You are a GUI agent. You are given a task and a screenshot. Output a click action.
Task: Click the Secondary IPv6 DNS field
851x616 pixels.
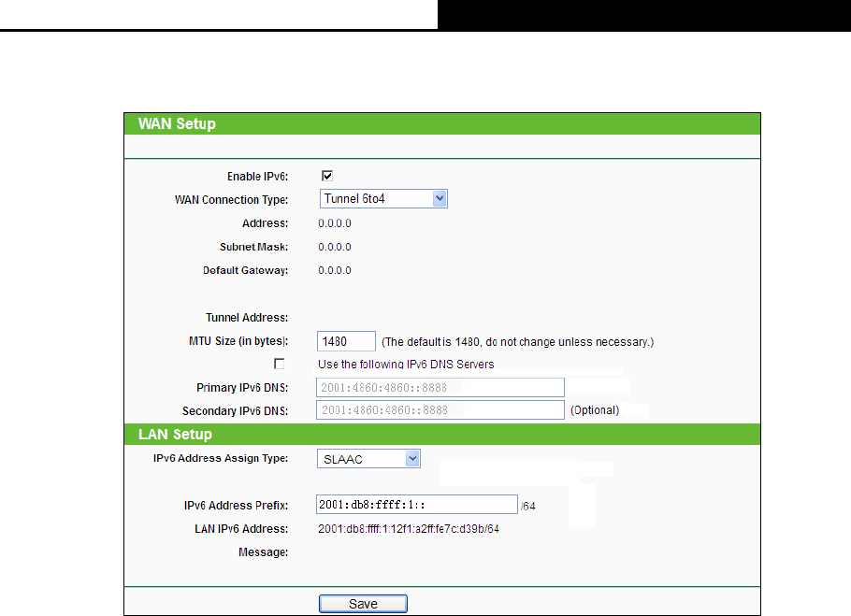click(x=440, y=410)
